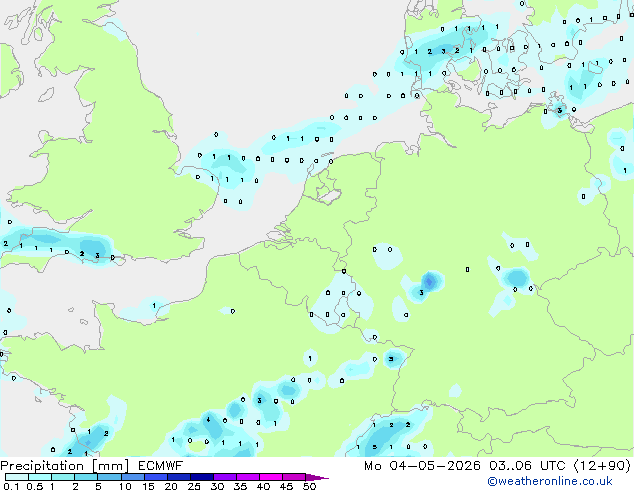Click the '45' legend scale label
The image size is (634, 490).
click(x=286, y=486)
